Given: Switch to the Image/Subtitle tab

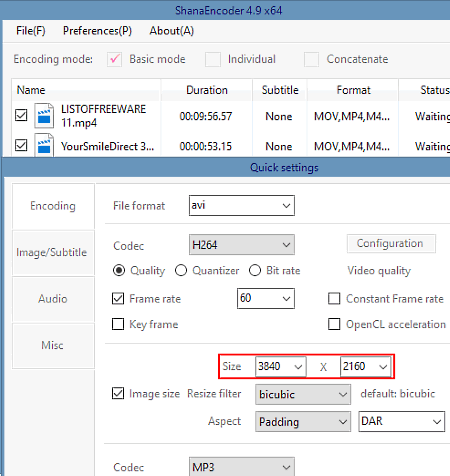Looking at the screenshot, I should click(x=53, y=252).
